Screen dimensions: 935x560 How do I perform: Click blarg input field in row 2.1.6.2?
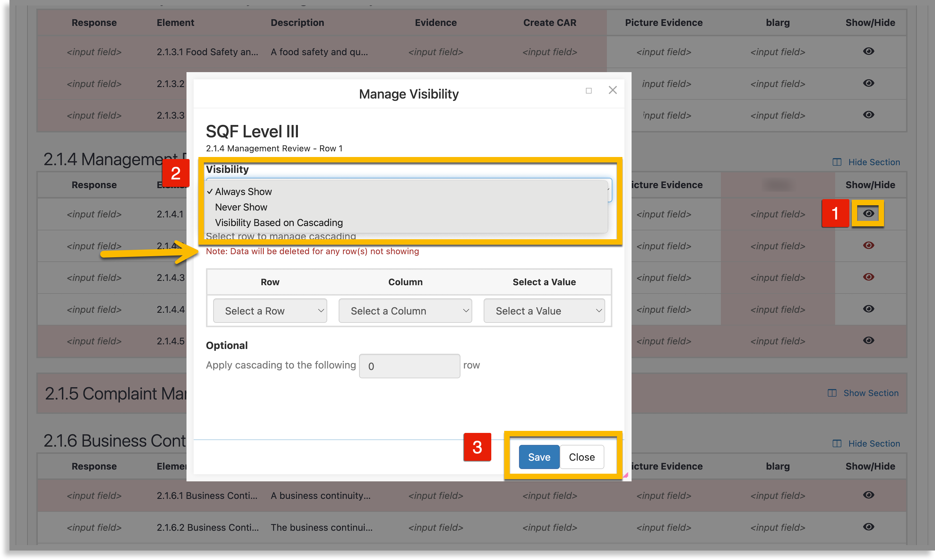coord(777,527)
